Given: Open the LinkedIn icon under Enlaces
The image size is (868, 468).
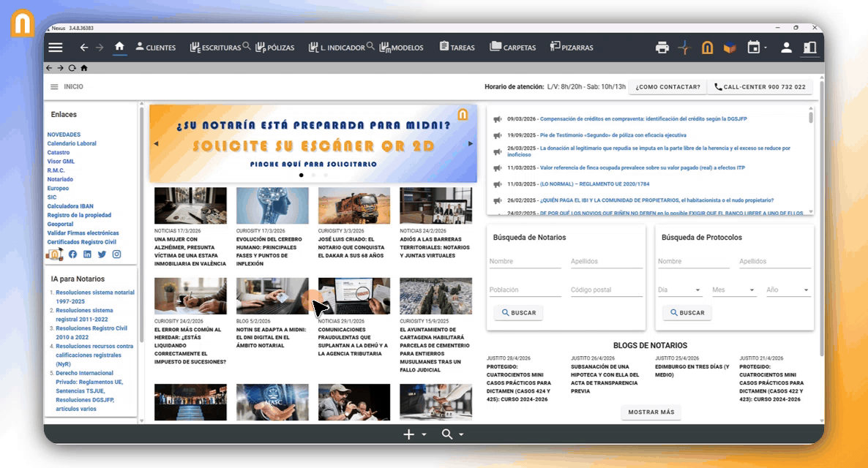Looking at the screenshot, I should pos(87,254).
